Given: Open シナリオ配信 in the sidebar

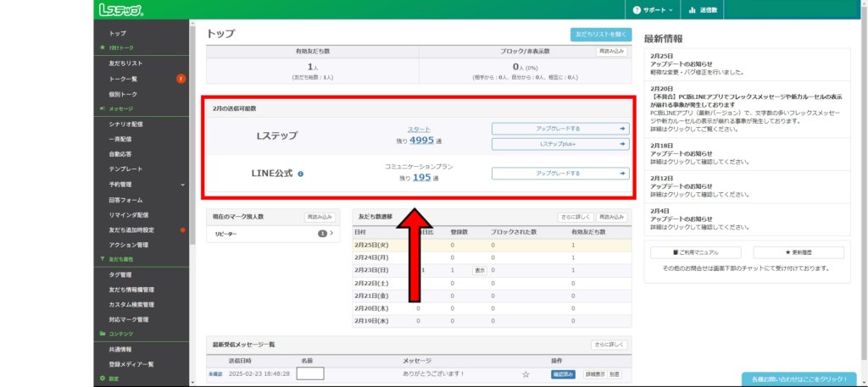Looking at the screenshot, I should point(125,124).
